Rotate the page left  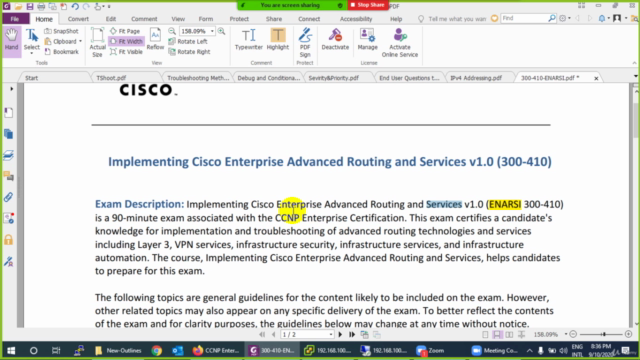188,41
